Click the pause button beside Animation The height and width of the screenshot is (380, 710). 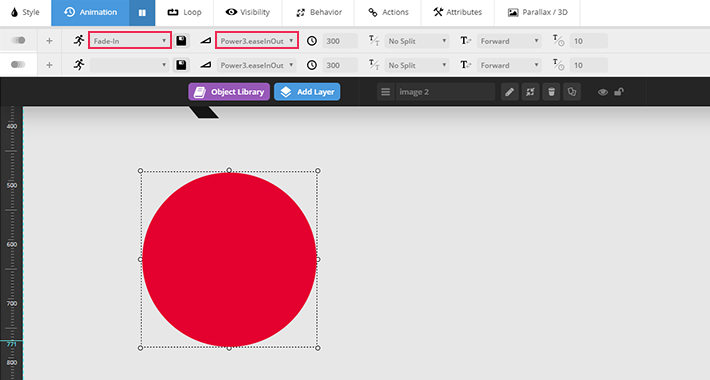[x=142, y=13]
